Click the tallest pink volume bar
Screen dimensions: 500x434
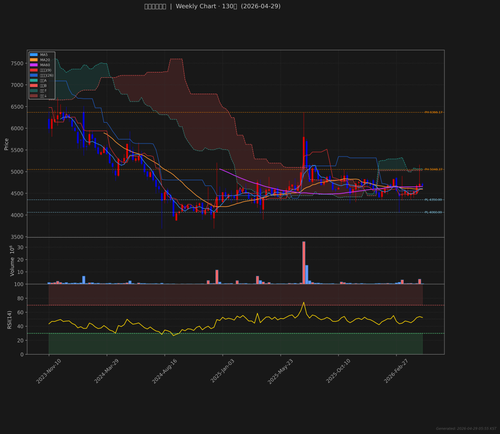(304, 263)
